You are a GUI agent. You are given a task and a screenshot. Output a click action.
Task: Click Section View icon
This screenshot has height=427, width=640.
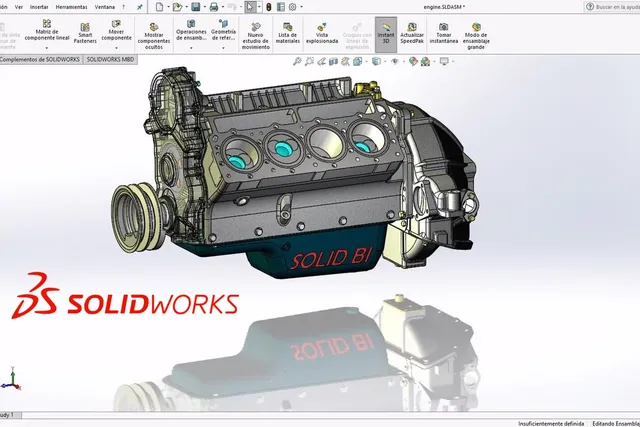point(333,61)
